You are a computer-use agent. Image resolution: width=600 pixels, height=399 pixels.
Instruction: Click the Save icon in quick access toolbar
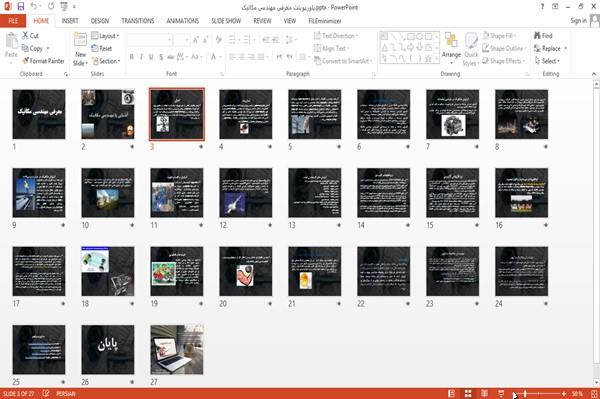pos(21,7)
